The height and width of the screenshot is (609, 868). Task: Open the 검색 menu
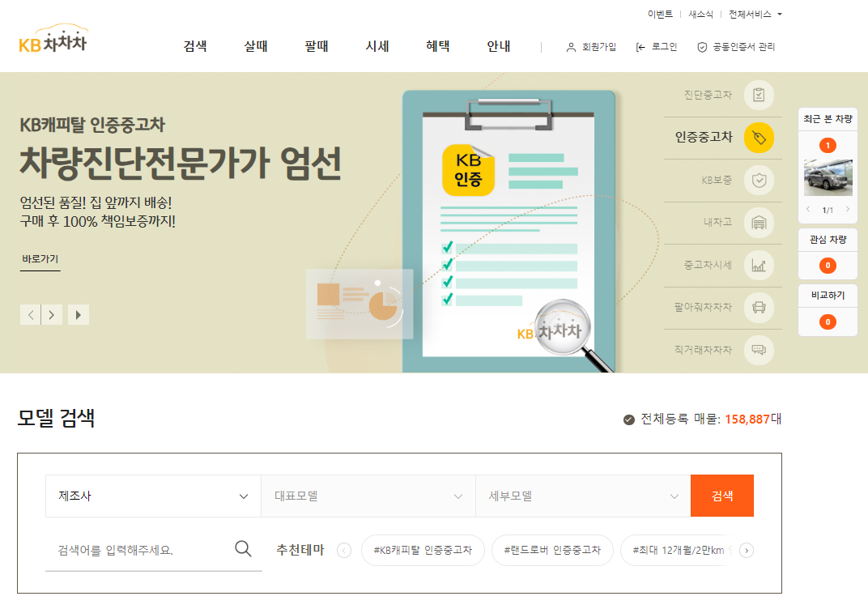pos(195,46)
